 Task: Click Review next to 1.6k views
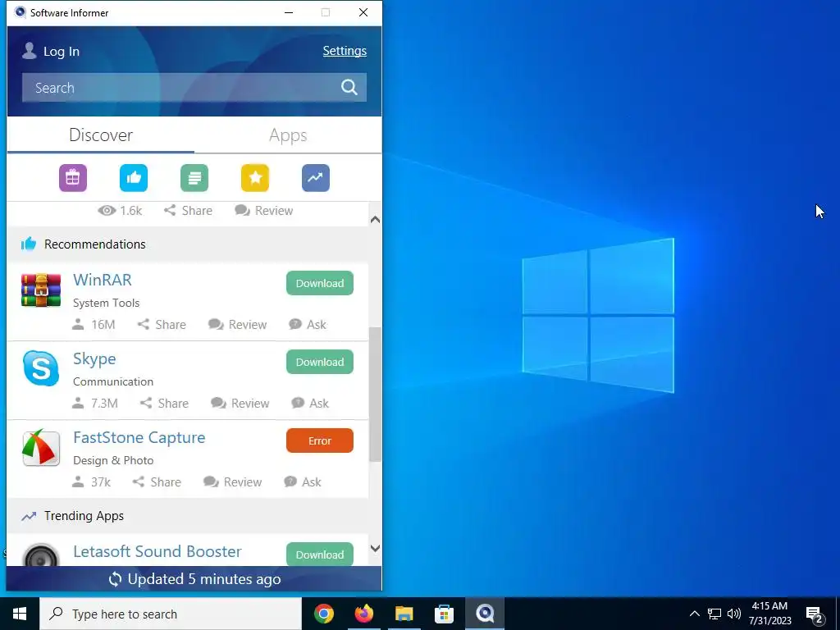click(x=264, y=211)
